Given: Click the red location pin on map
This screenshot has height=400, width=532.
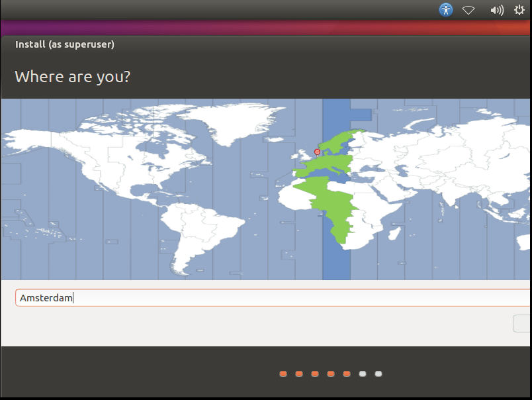Looking at the screenshot, I should tap(317, 152).
